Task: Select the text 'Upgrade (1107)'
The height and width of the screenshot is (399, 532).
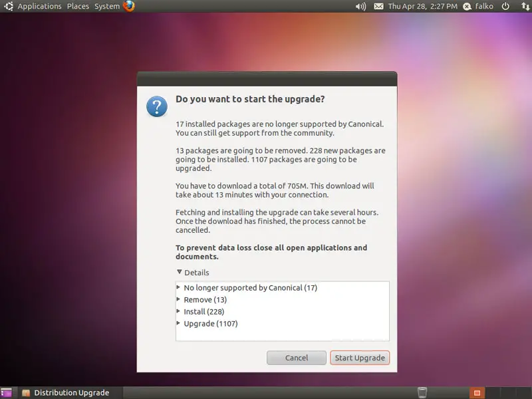Action: pyautogui.click(x=211, y=323)
